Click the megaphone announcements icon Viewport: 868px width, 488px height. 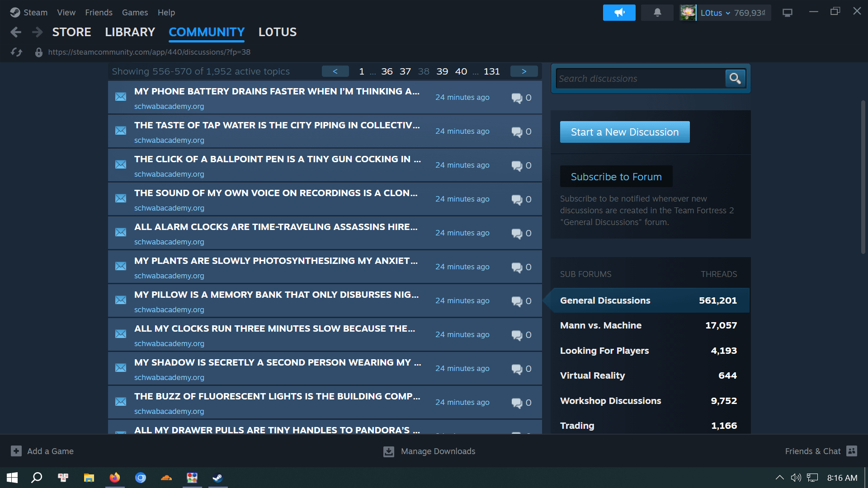[x=619, y=13]
